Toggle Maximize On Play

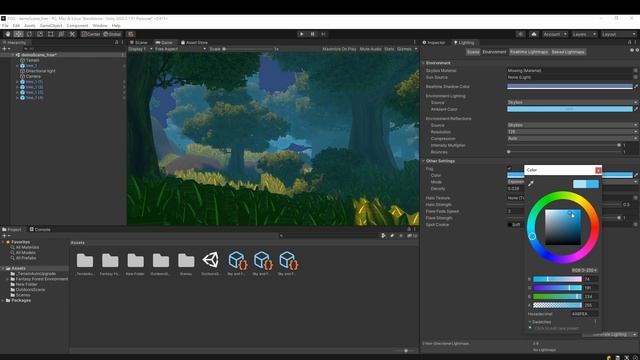pyautogui.click(x=339, y=49)
